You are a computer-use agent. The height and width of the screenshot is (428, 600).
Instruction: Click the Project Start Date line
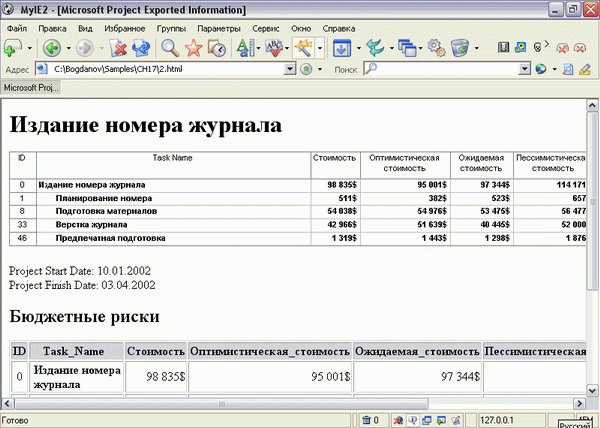80,271
